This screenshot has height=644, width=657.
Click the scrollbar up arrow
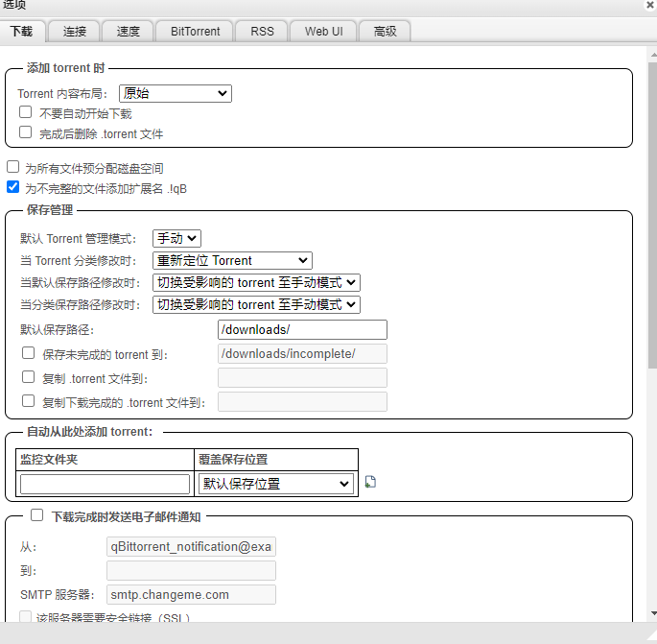tap(654, 55)
